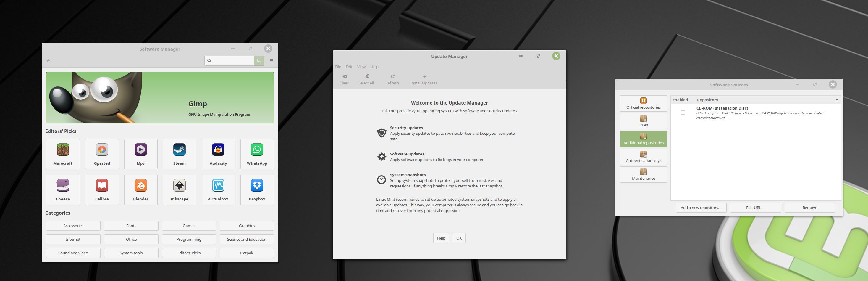Expand the Repository column sort arrow
This screenshot has height=281, width=868.
(837, 100)
